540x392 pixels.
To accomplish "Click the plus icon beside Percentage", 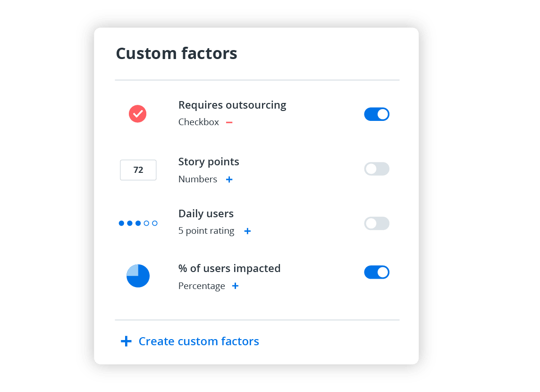I will [x=235, y=286].
